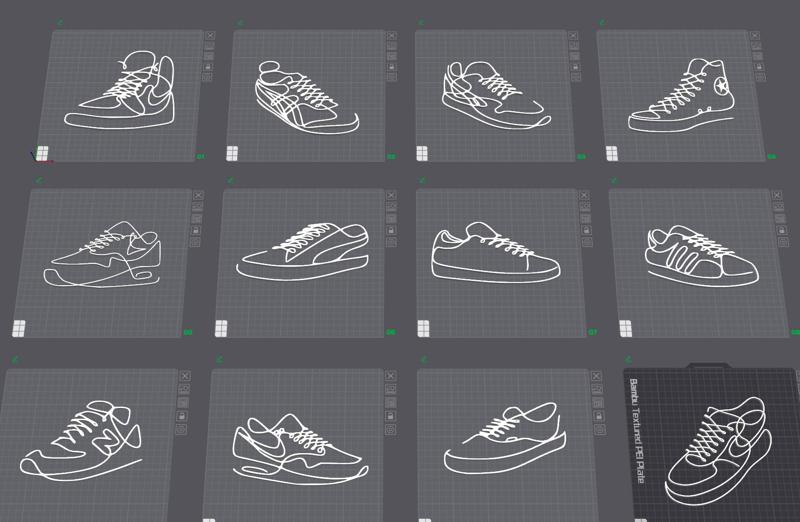
Task: Open plain low-top tennis shoe plate settings
Action: [x=588, y=242]
